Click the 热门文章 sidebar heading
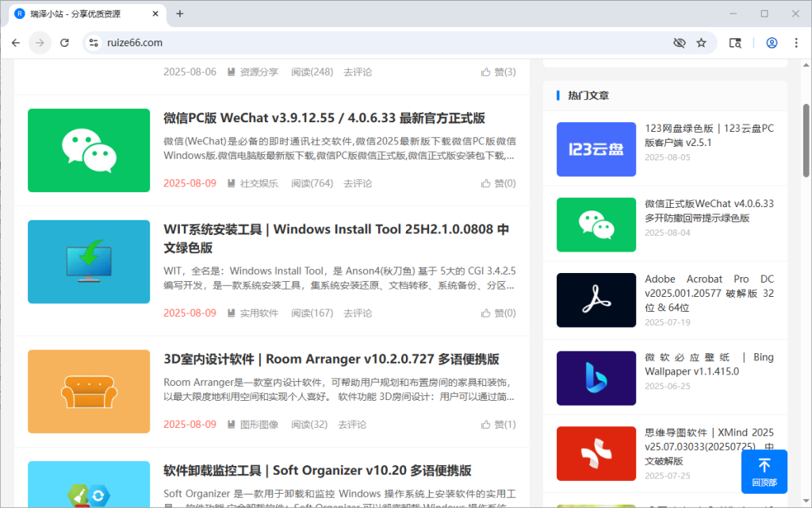The width and height of the screenshot is (812, 508). tap(588, 95)
